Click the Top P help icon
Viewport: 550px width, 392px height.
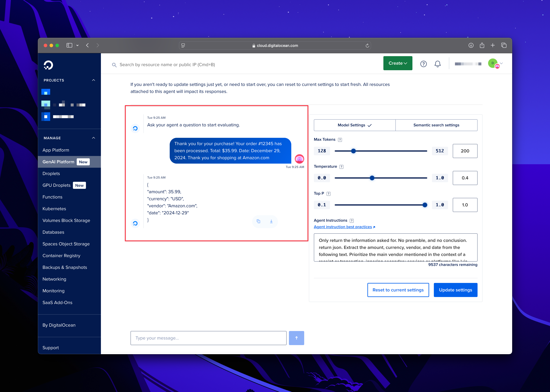[x=328, y=194]
